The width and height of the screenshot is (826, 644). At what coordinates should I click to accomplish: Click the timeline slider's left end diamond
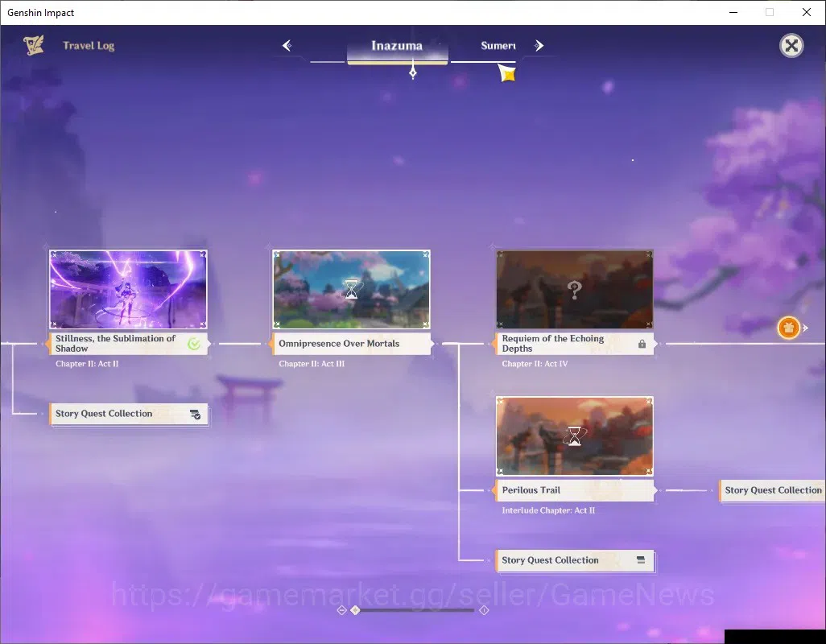[x=341, y=610]
